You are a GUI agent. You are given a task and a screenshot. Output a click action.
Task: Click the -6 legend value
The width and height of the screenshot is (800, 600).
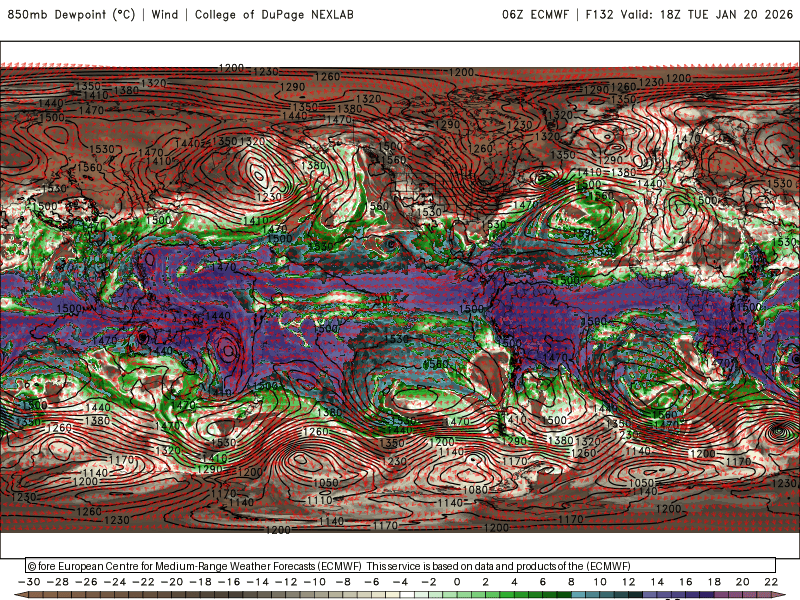[x=371, y=582]
